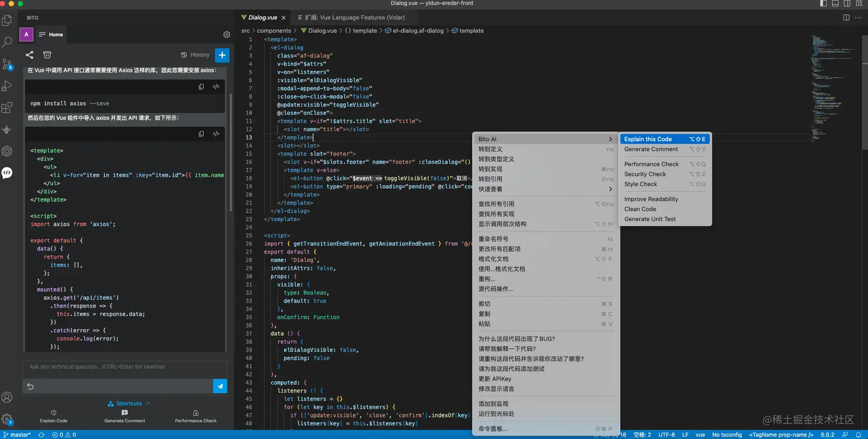Open editor More Actions ellipsis

pyautogui.click(x=858, y=18)
